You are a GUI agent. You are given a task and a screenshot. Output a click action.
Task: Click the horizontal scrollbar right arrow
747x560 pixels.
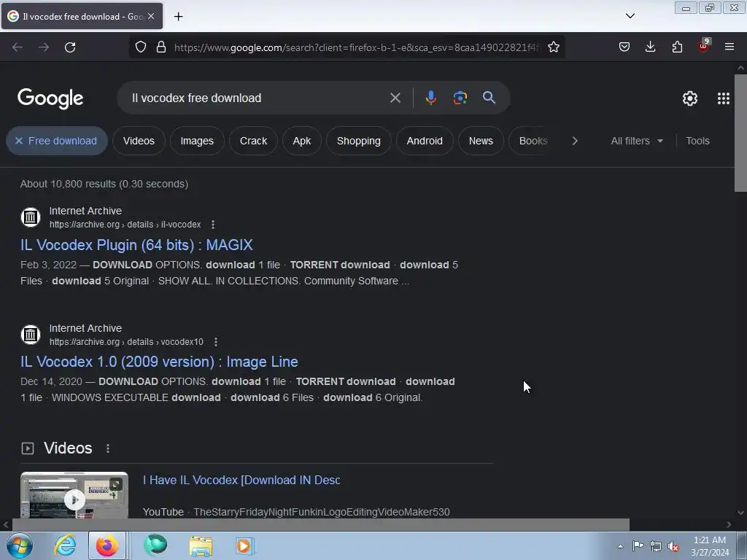tap(729, 524)
